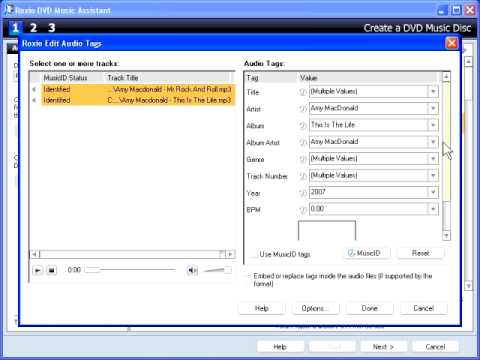Click Cancel in the DVD Music Assistant window
Viewport: 480px width, 360px height.
point(435,347)
